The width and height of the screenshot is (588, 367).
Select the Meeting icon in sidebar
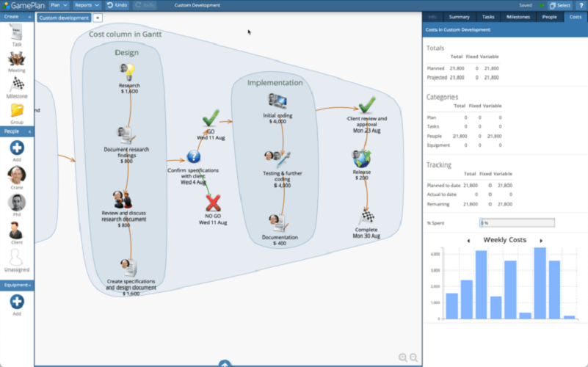click(16, 59)
